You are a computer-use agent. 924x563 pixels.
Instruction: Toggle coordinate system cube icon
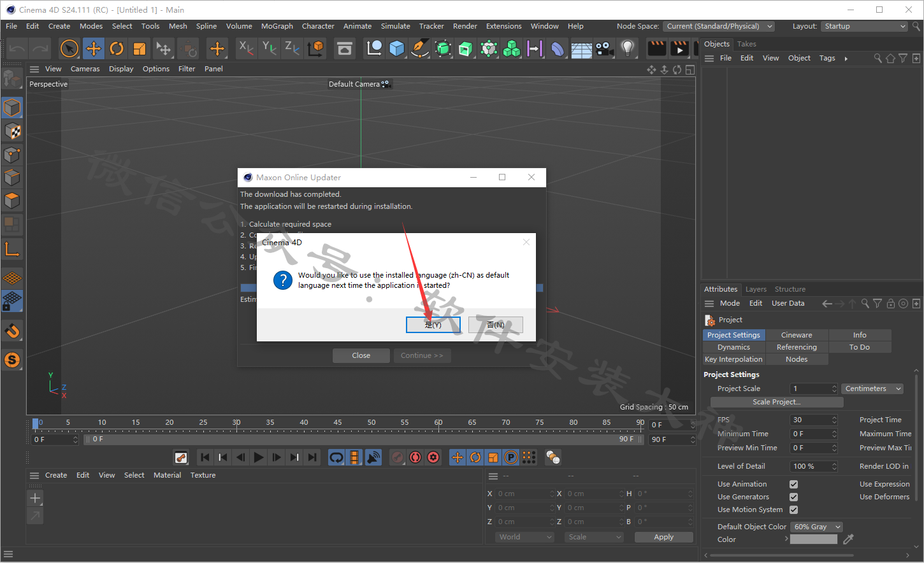click(315, 48)
